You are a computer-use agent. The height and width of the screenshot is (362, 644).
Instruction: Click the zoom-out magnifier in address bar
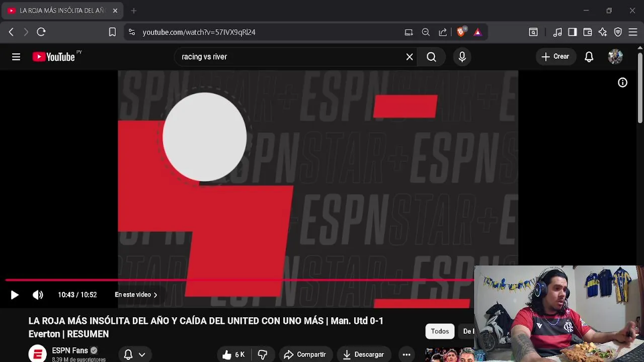[426, 32]
